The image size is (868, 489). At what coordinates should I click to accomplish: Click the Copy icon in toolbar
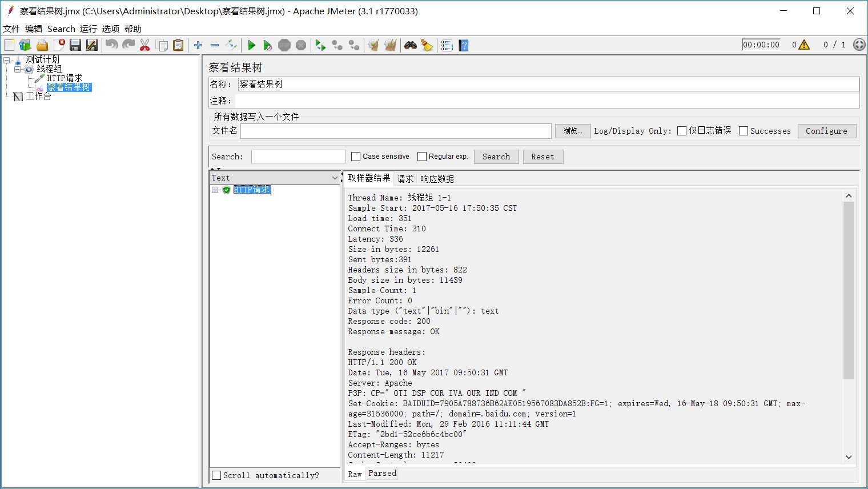[x=162, y=45]
